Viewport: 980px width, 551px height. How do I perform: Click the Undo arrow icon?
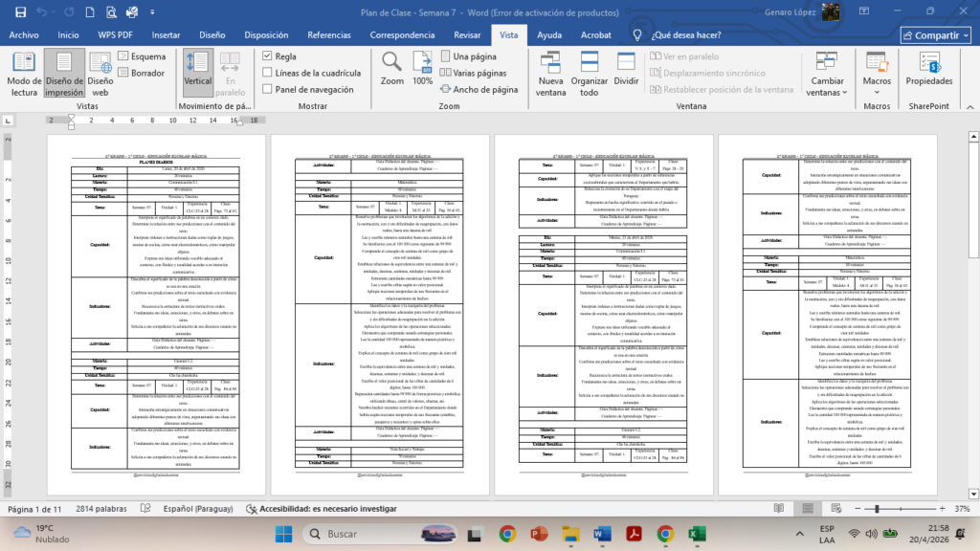coord(42,11)
